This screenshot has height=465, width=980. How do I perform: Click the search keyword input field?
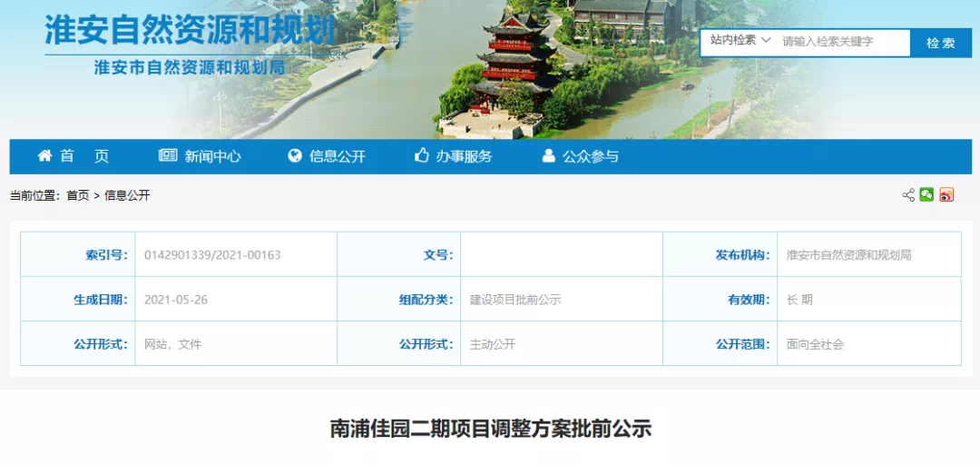(844, 42)
